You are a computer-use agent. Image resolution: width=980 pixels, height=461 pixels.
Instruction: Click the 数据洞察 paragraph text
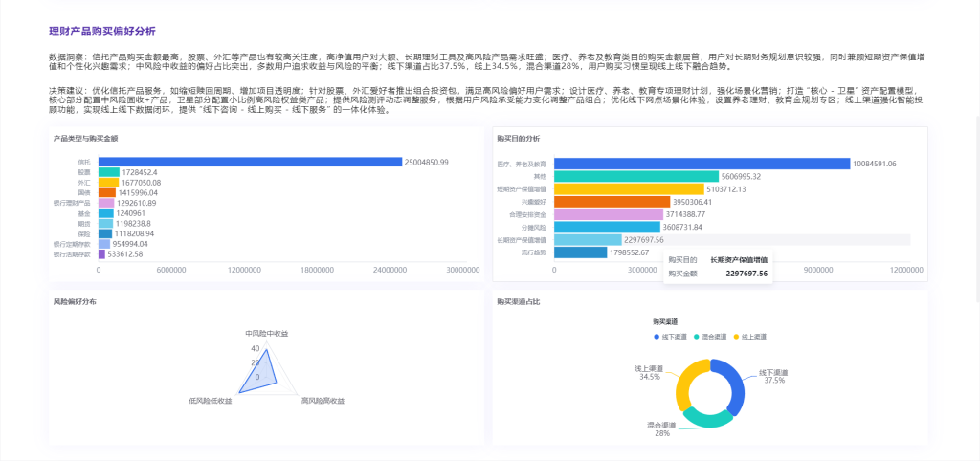point(486,60)
